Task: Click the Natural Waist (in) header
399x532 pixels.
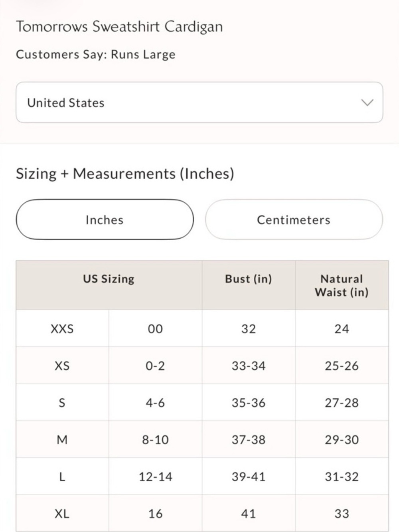Action: (x=342, y=285)
